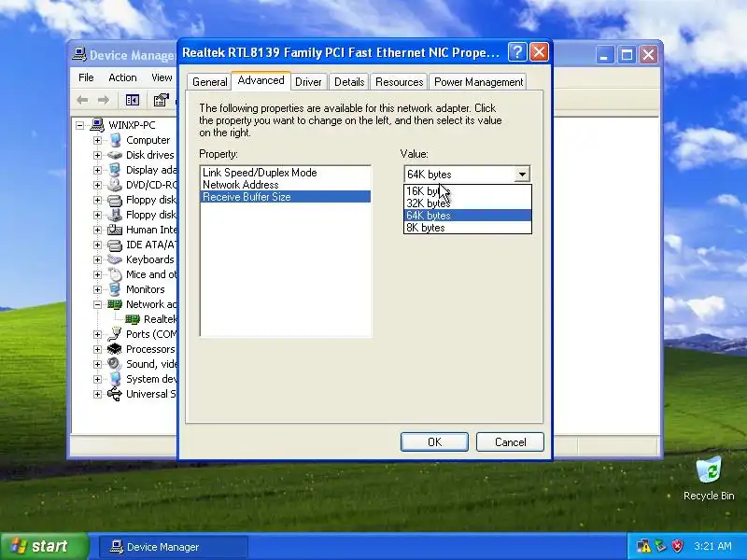Click the Mice and other pointing devices icon
The width and height of the screenshot is (747, 560).
click(x=115, y=274)
